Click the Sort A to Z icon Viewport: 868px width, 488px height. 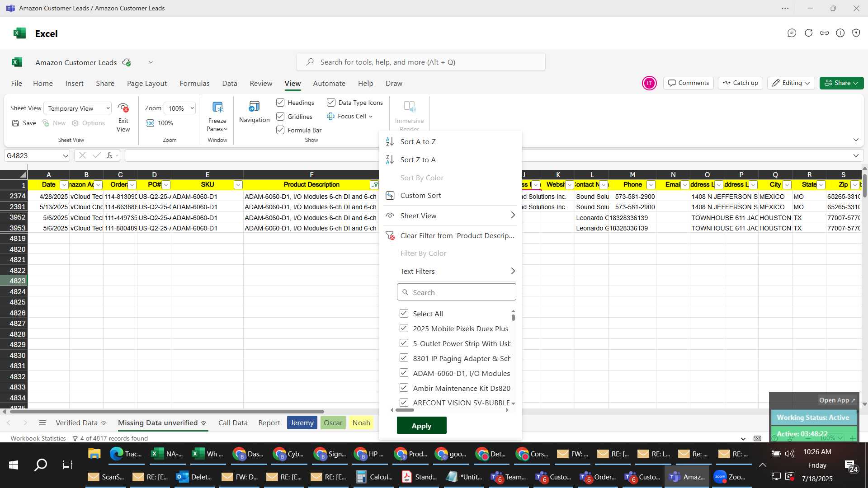pyautogui.click(x=390, y=141)
